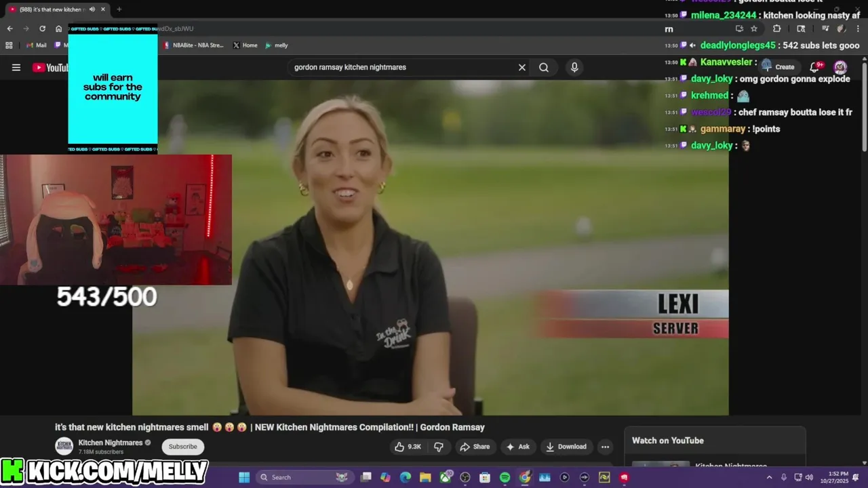Like the video with 9.3K likes
The width and height of the screenshot is (868, 488).
[x=408, y=447]
